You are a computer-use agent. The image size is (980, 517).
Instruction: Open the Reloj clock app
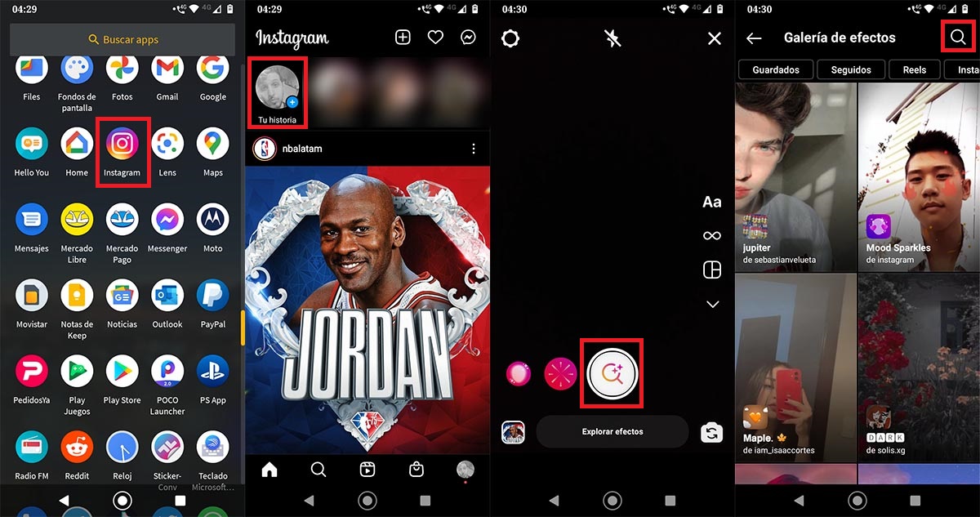(x=122, y=447)
